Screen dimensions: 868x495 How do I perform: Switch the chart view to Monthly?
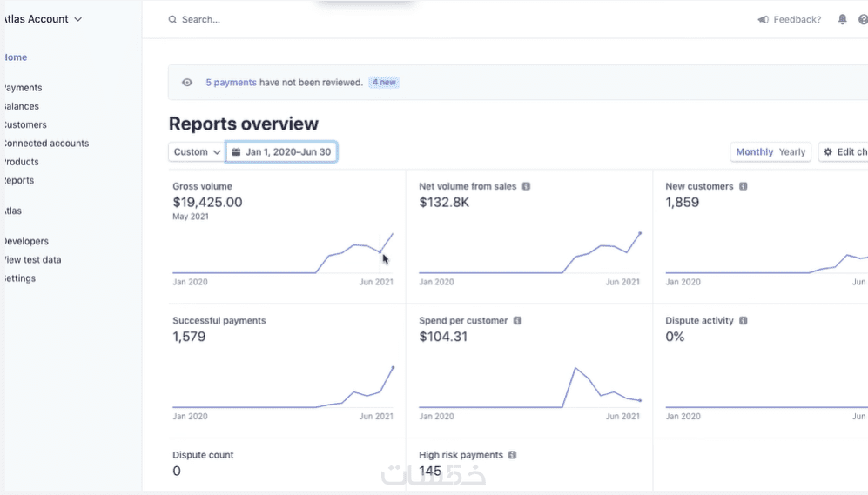tap(754, 152)
